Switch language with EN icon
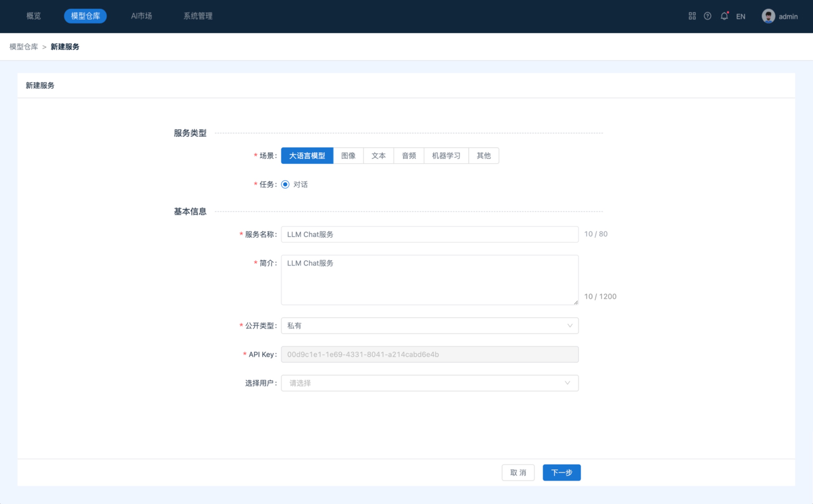The image size is (813, 504). [x=740, y=16]
